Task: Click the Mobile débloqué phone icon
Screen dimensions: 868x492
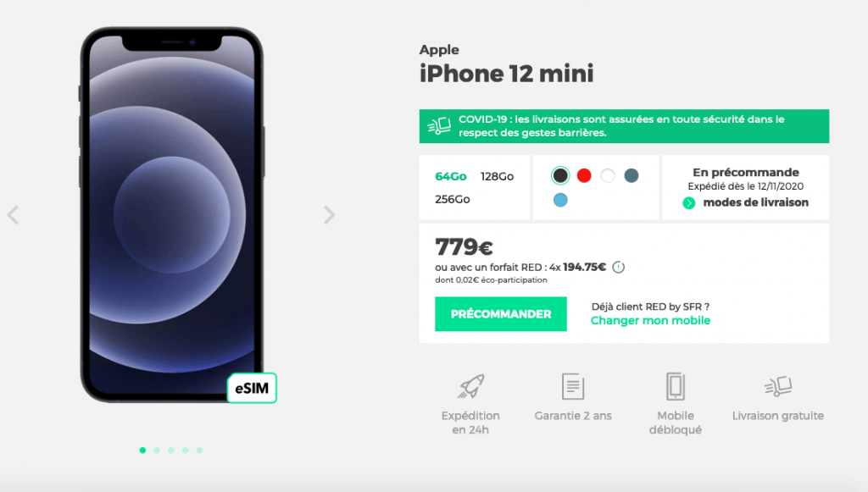Action: coord(676,386)
